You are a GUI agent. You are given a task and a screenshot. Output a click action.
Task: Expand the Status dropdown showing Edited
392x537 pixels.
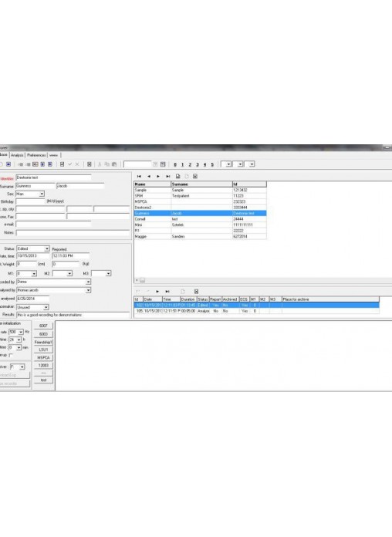[47, 248]
